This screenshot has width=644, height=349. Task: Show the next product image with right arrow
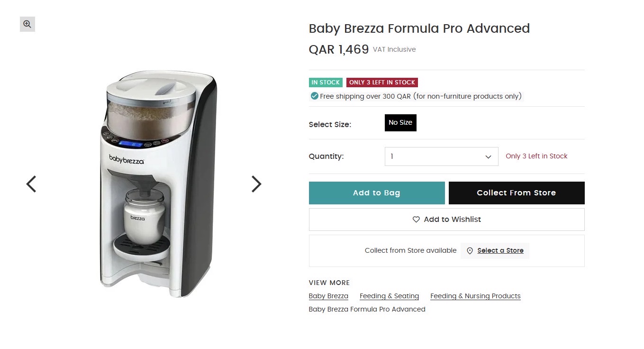coord(256,184)
